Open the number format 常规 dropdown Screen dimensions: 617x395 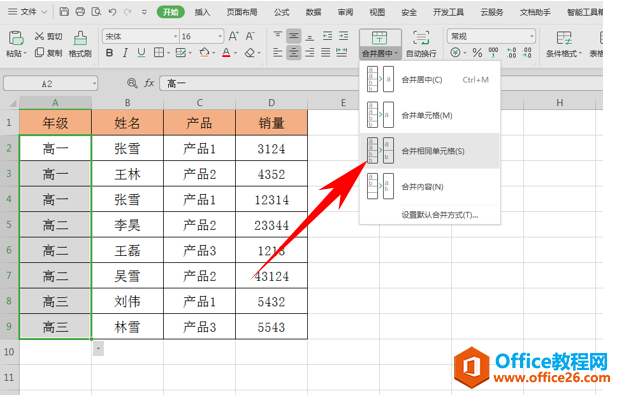532,36
